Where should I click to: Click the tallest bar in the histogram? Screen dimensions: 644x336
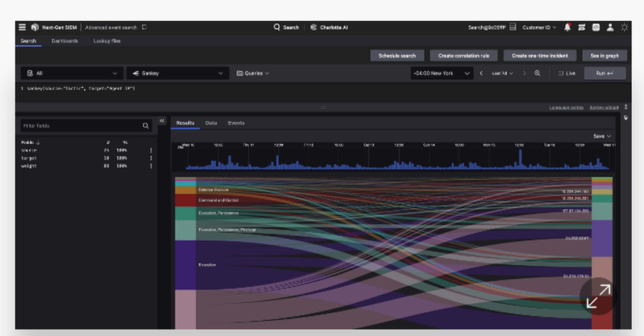click(520, 159)
